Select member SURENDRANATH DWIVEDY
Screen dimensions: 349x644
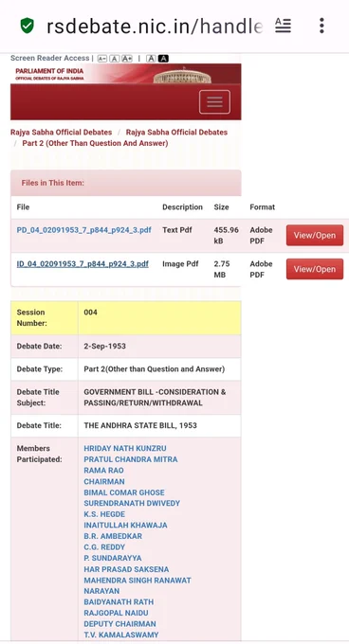(132, 503)
